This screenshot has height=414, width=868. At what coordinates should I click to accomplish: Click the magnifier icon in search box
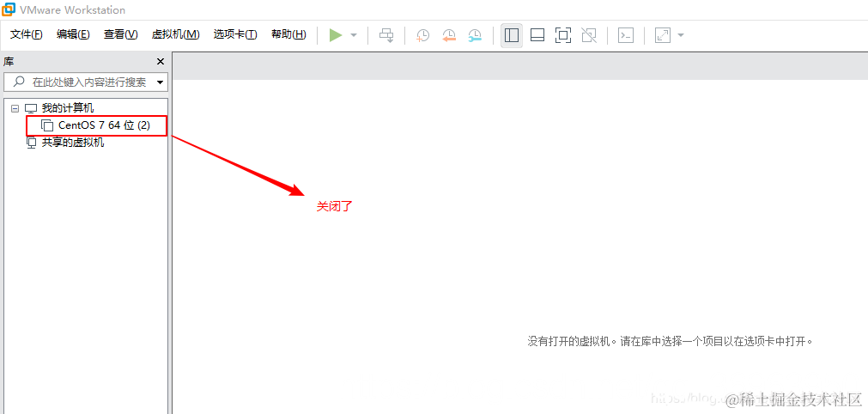tap(19, 82)
